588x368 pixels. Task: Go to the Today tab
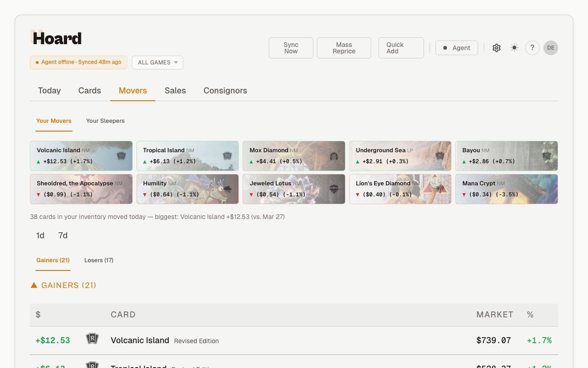pyautogui.click(x=50, y=91)
